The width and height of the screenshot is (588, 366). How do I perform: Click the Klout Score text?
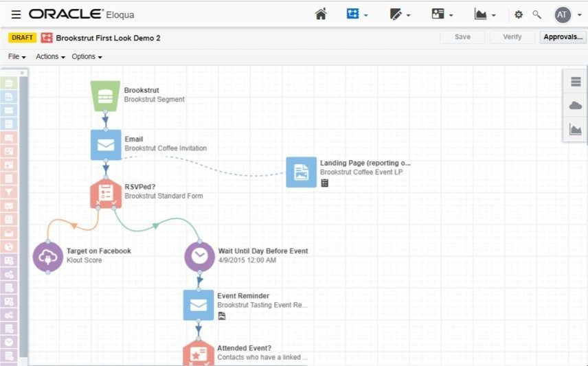coord(84,260)
